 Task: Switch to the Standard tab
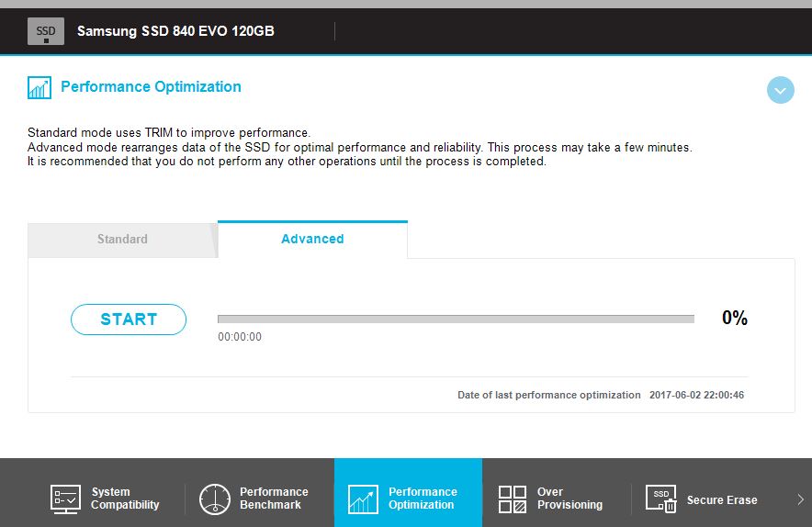coord(122,239)
